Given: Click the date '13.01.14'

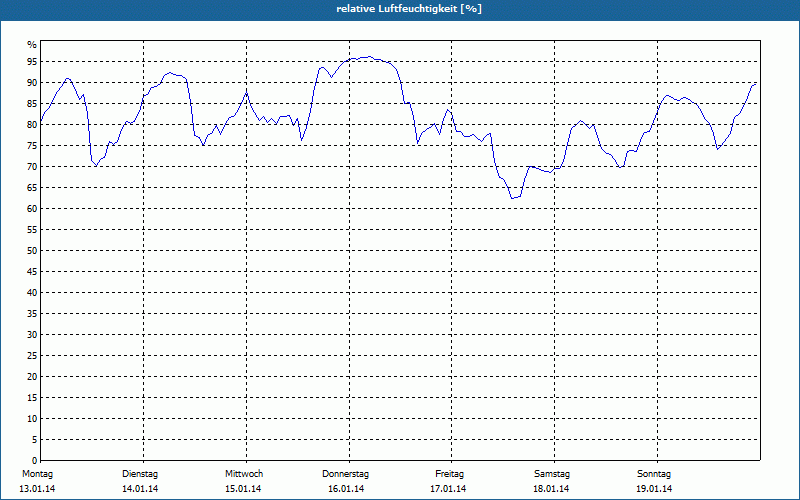Looking at the screenshot, I should 37,489.
